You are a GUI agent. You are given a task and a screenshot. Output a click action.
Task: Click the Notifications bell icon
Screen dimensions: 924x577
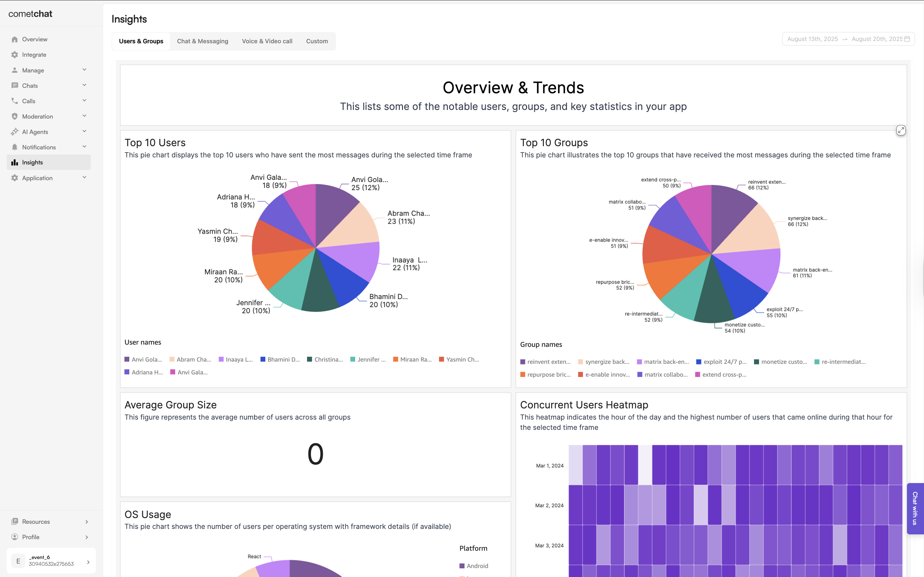coord(14,147)
